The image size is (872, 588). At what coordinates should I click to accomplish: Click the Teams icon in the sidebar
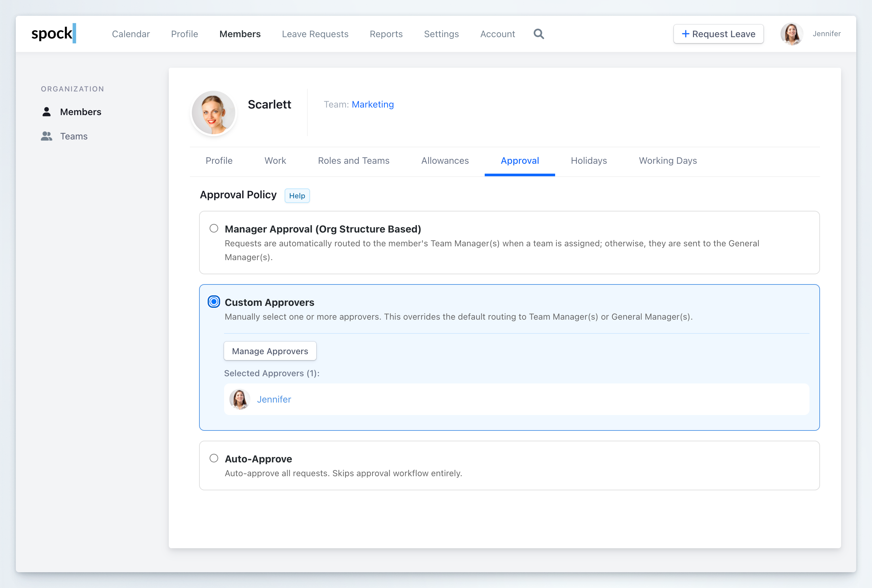(x=46, y=136)
